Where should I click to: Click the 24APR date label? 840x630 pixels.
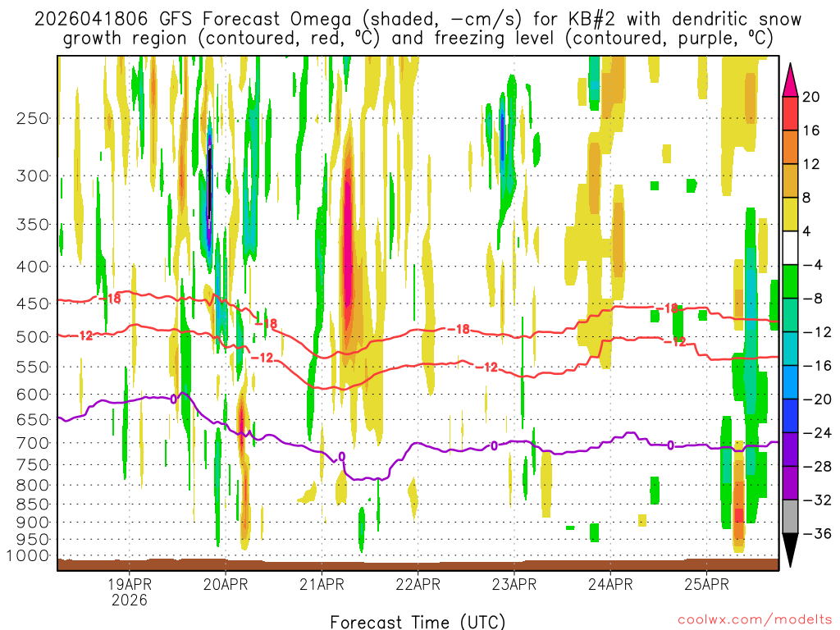coord(610,584)
